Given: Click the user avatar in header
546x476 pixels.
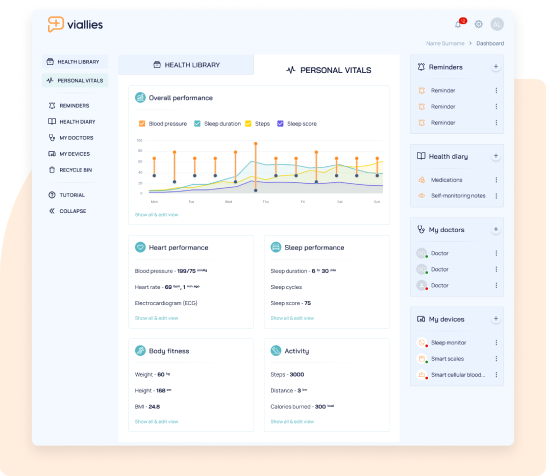Looking at the screenshot, I should click(x=497, y=24).
